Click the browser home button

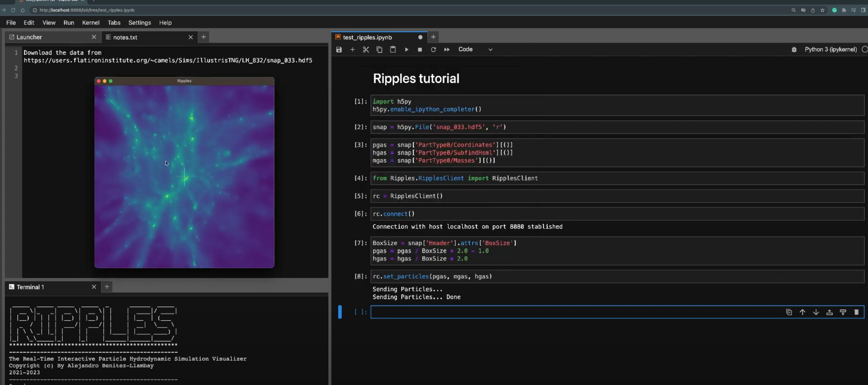[23, 10]
